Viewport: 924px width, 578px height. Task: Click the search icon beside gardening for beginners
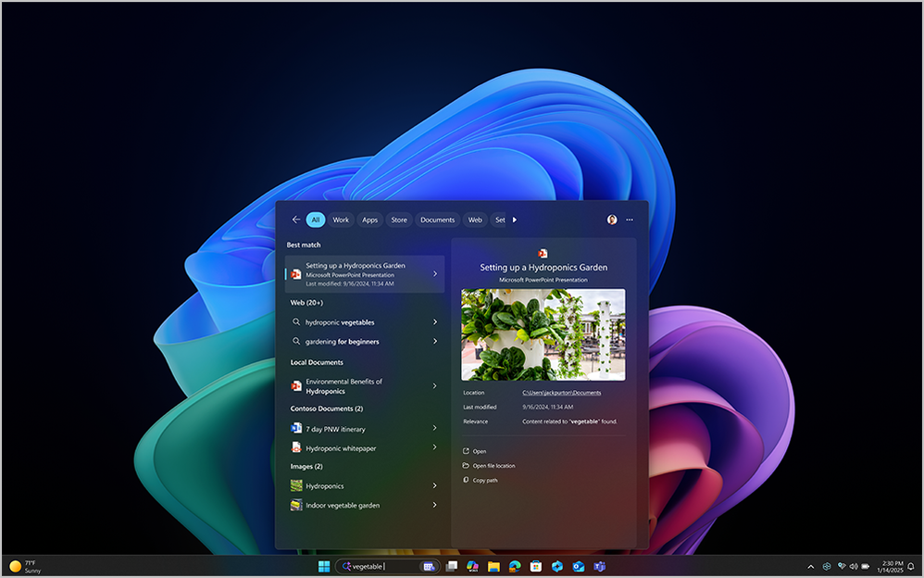pos(296,341)
